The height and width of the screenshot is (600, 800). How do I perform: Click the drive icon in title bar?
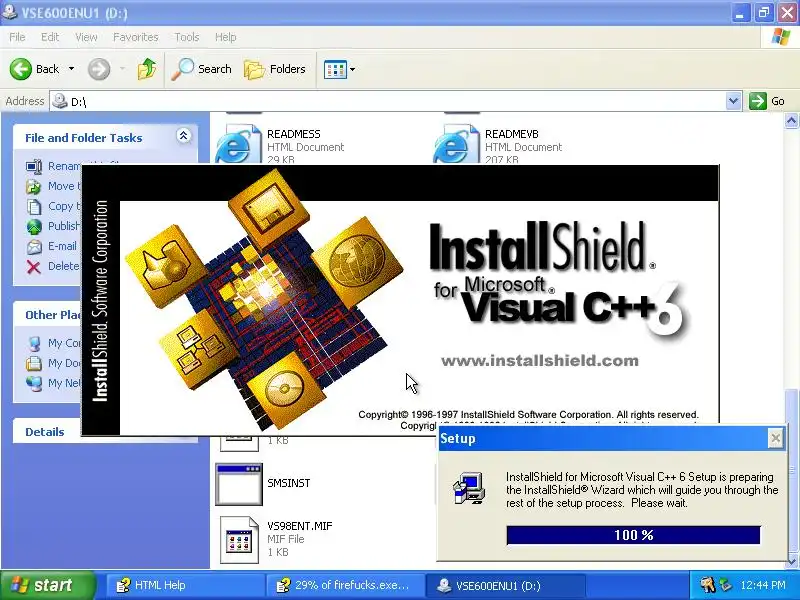[x=9, y=12]
